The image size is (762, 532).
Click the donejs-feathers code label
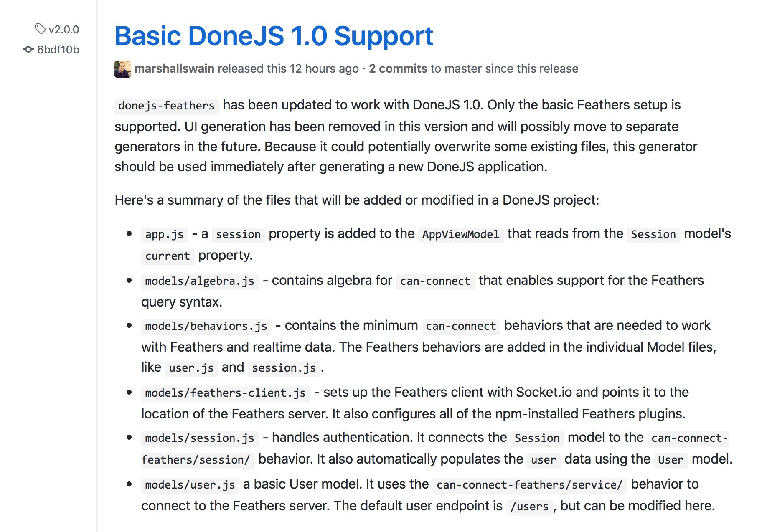(x=166, y=106)
